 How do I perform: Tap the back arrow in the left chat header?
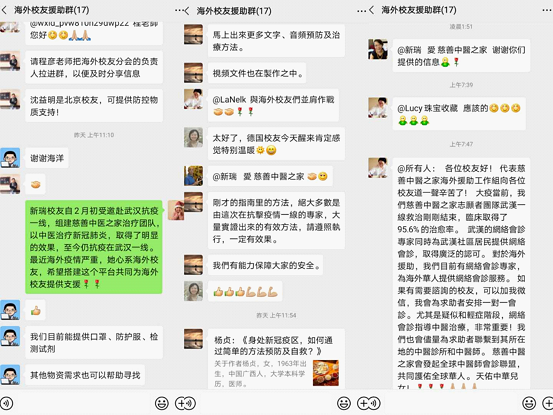pyautogui.click(x=4, y=10)
